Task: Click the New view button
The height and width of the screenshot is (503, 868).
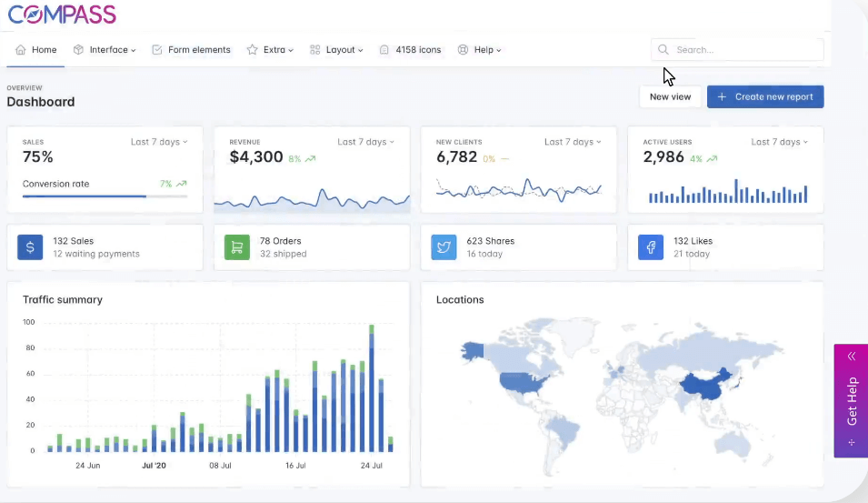Action: click(670, 96)
